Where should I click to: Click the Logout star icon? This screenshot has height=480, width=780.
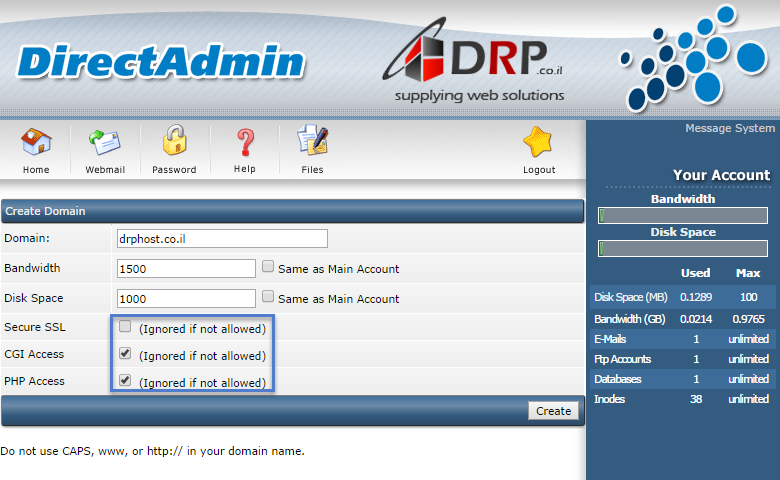pos(539,145)
